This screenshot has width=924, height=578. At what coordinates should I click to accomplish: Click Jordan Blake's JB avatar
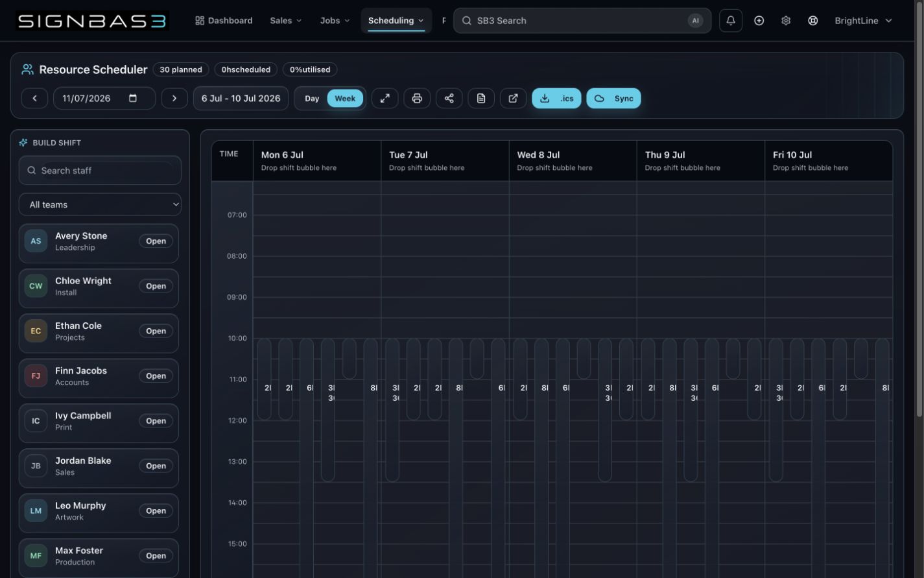(x=36, y=466)
